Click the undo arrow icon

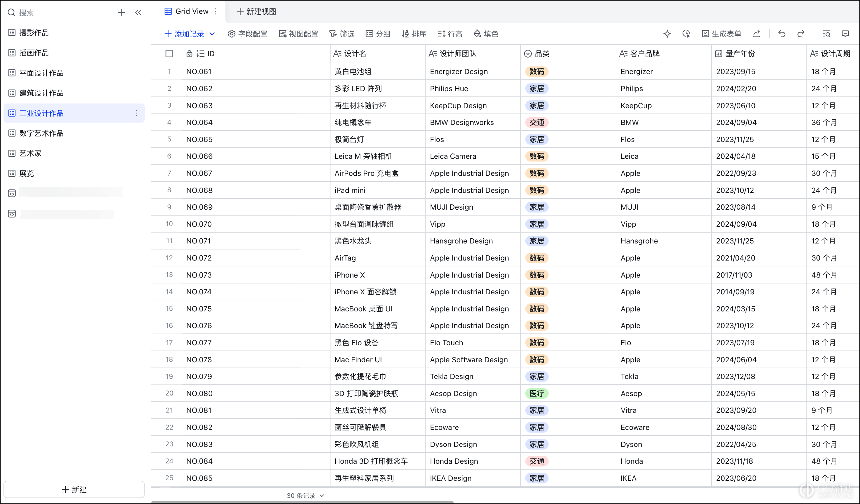pyautogui.click(x=782, y=34)
